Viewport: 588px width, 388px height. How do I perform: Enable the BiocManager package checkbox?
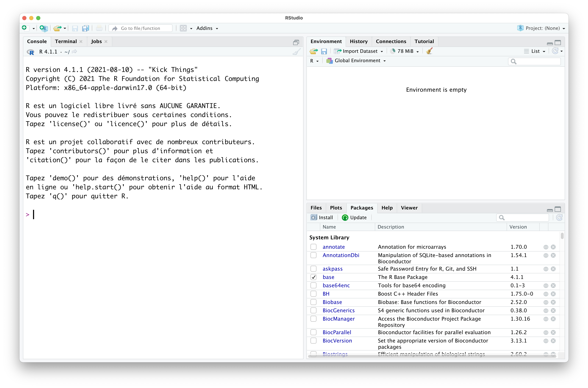[313, 319]
